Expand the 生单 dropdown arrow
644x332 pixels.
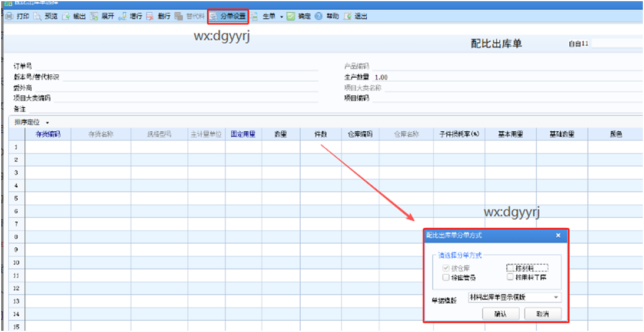[281, 17]
